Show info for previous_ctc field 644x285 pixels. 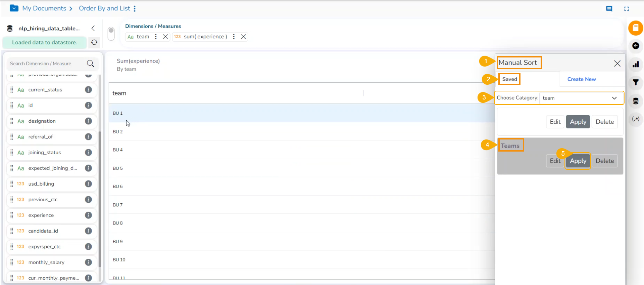(88, 200)
